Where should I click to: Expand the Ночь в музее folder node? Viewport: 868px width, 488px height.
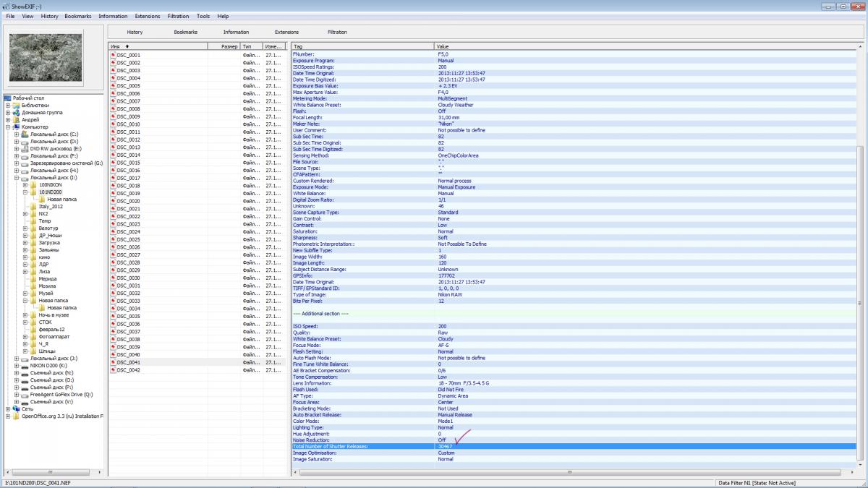point(25,314)
